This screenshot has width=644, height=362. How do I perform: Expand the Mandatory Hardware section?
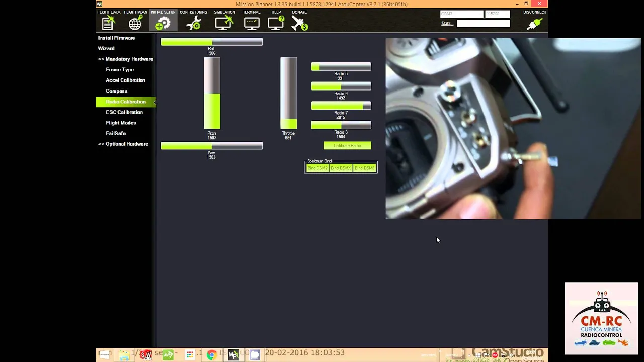pos(125,59)
